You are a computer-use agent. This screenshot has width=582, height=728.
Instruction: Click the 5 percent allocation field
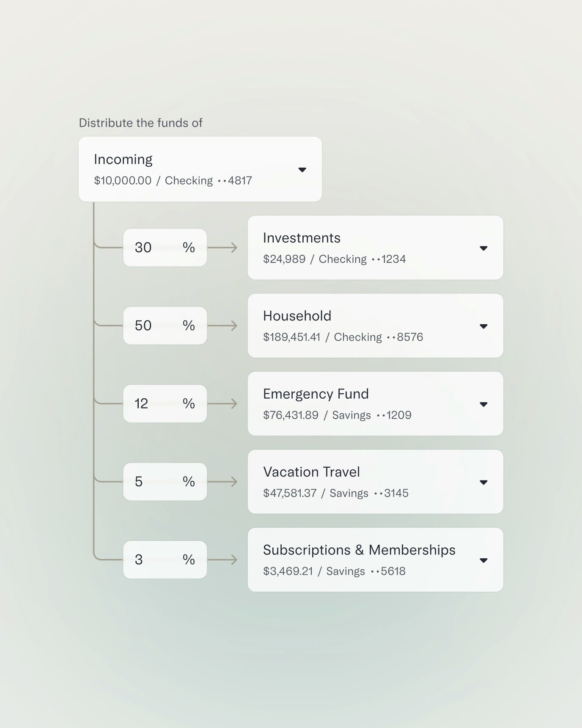(x=164, y=481)
